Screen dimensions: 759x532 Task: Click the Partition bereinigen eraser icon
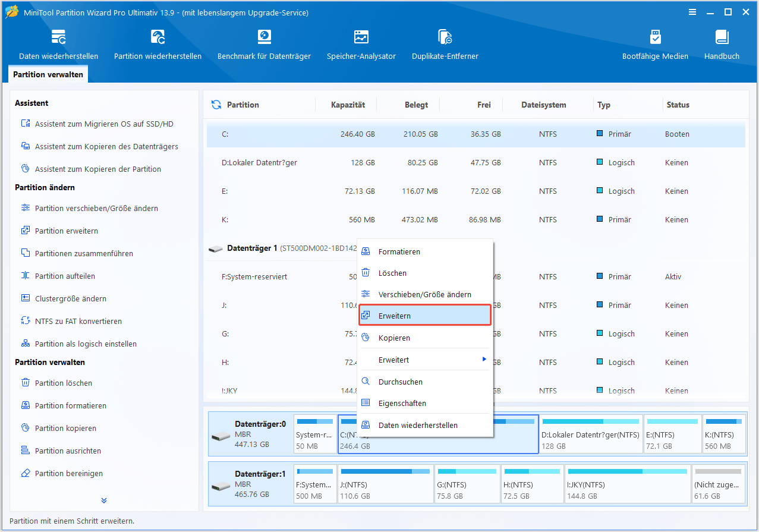coord(26,473)
